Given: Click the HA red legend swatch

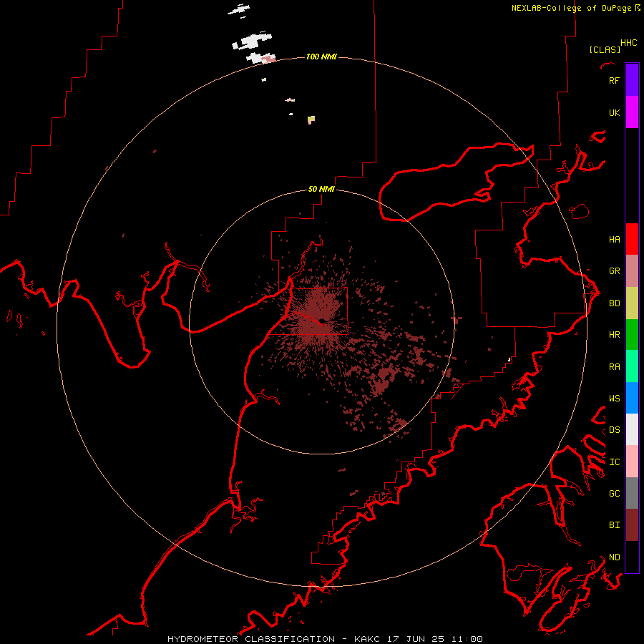Looking at the screenshot, I should 632,239.
